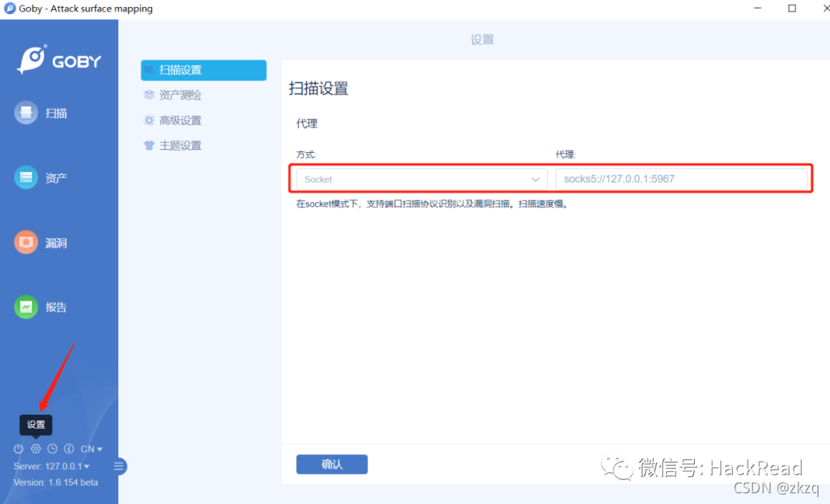Image resolution: width=830 pixels, height=504 pixels.
Task: Open the 方式 Socket proxy mode dropdown
Action: (421, 179)
